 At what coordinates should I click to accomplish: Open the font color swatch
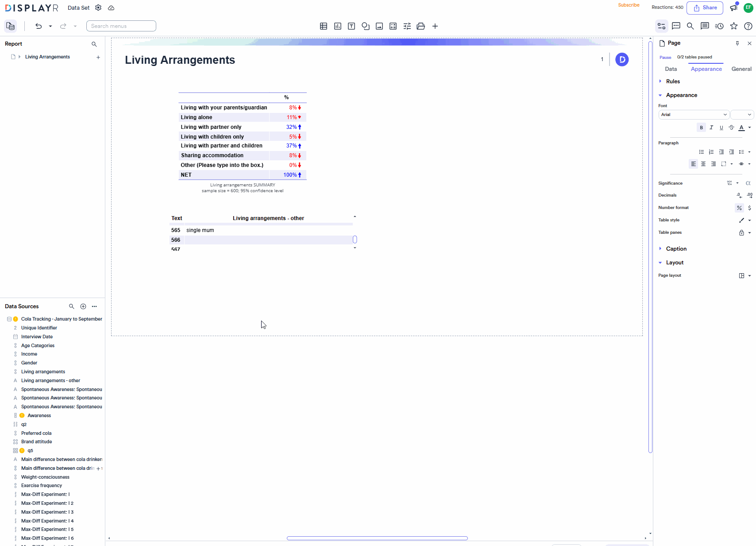pyautogui.click(x=741, y=128)
